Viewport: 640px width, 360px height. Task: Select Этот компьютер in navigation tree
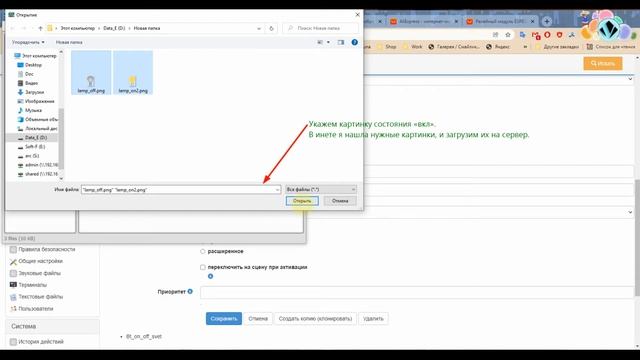[x=36, y=56]
